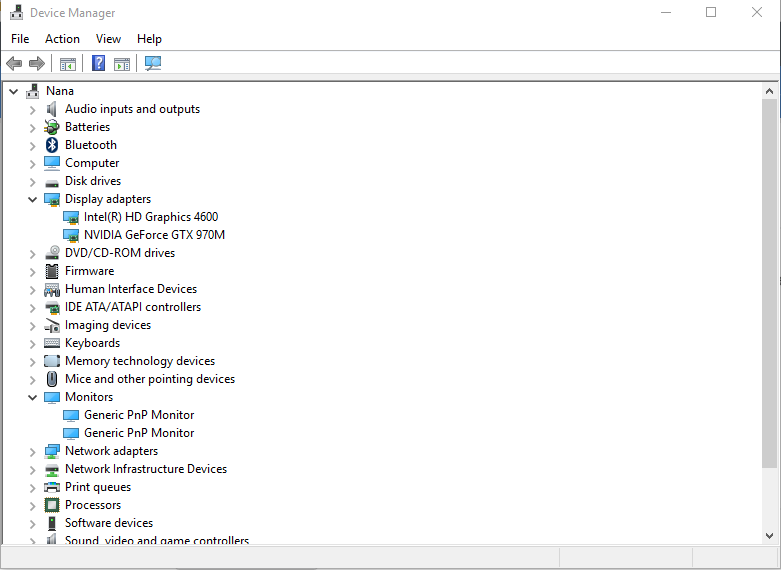Click the Firmware chip icon
Image resolution: width=781 pixels, height=570 pixels.
click(52, 271)
